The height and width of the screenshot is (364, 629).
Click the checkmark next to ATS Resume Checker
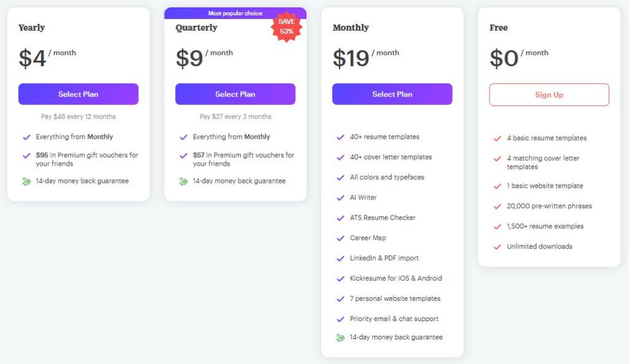tap(340, 218)
